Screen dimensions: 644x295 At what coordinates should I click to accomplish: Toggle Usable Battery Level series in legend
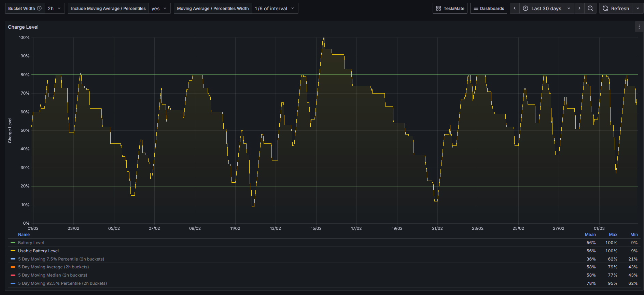pos(38,251)
